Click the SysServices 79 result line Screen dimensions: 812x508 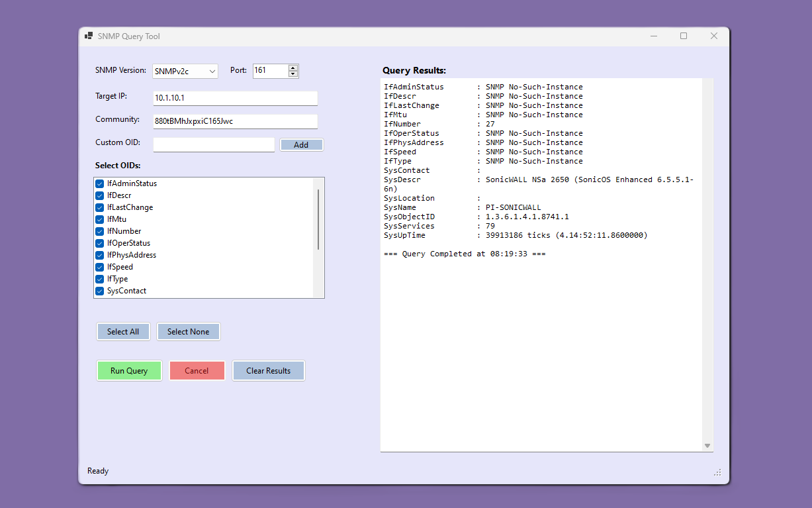pos(439,226)
